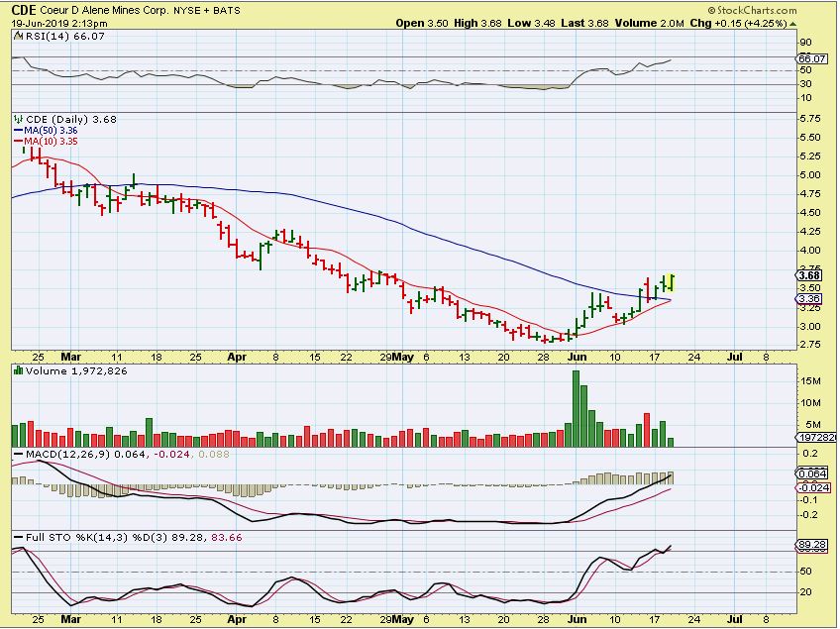Click the yellow-highlighted latest price bar
Image resolution: width=840 pixels, height=629 pixels.
[x=671, y=283]
